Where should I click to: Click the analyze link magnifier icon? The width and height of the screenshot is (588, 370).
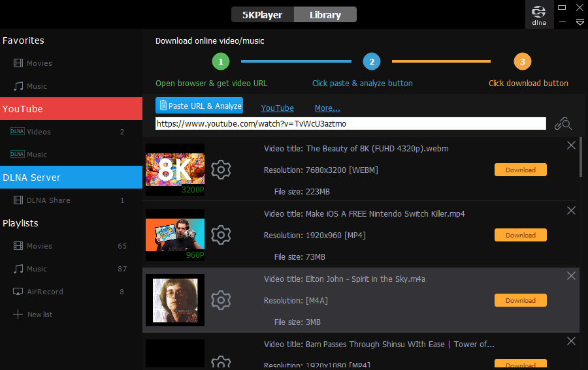click(x=563, y=123)
